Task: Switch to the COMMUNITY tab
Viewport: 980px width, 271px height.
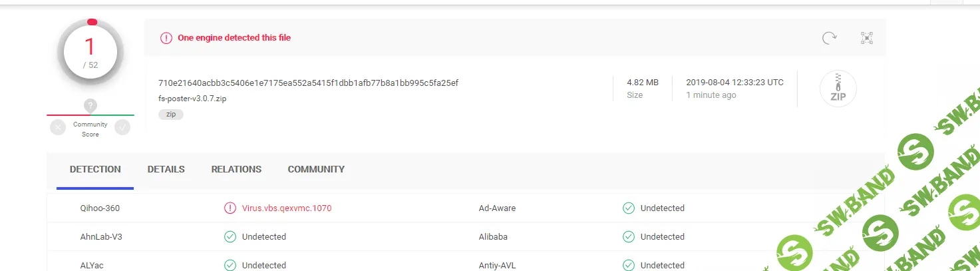Action: click(x=316, y=169)
